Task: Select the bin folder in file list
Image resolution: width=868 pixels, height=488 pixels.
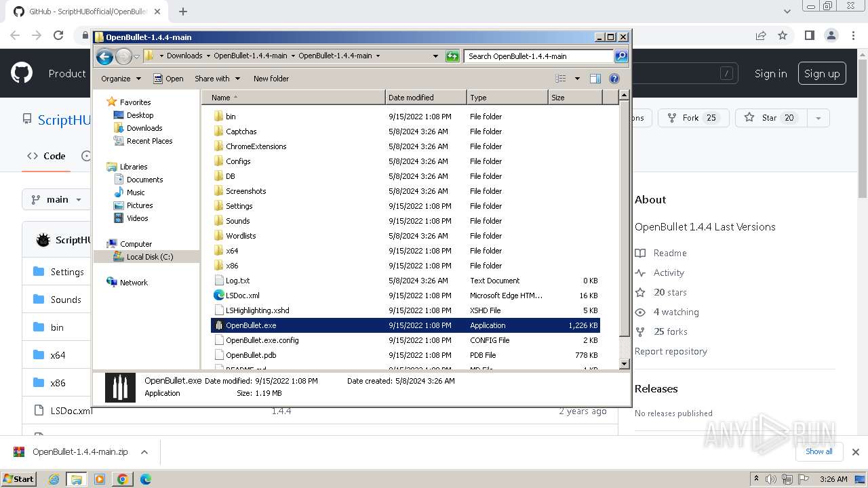Action: click(x=231, y=117)
